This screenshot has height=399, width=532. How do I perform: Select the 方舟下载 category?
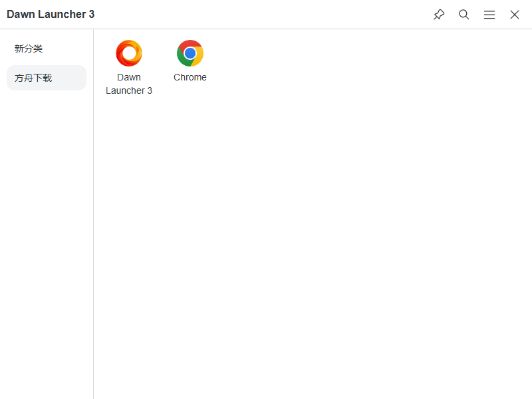(x=47, y=78)
